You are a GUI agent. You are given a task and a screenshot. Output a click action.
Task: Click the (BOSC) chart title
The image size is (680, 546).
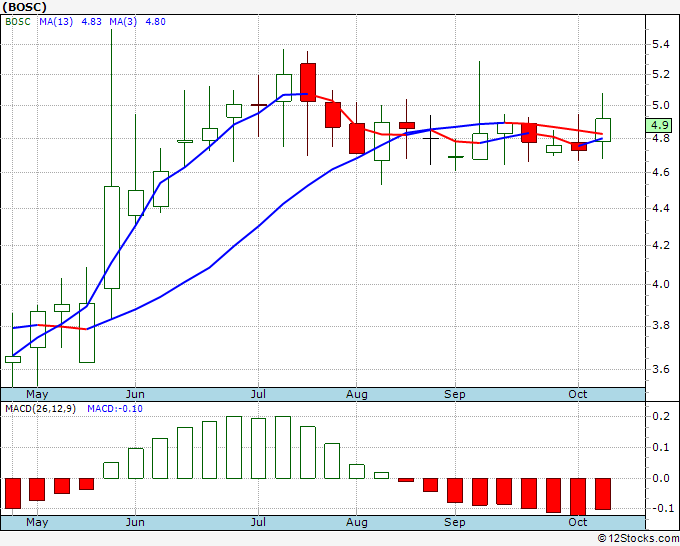pyautogui.click(x=24, y=7)
